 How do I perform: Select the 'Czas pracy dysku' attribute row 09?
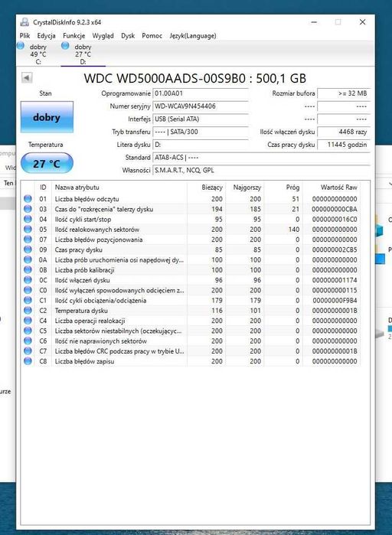[191, 250]
